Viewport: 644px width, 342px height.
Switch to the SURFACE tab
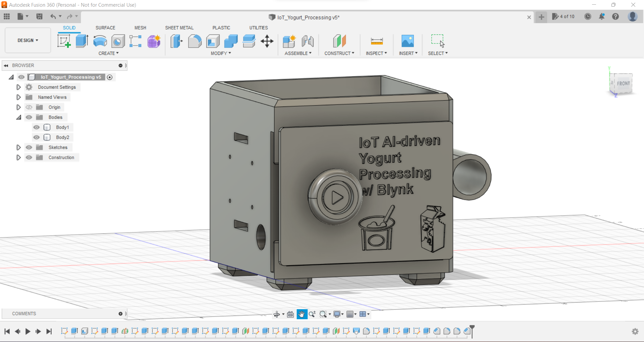pyautogui.click(x=105, y=28)
